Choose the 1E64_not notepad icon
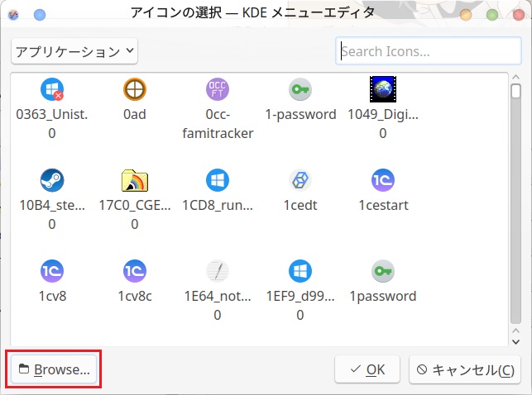Screen dimensions: 532x395 point(217,271)
